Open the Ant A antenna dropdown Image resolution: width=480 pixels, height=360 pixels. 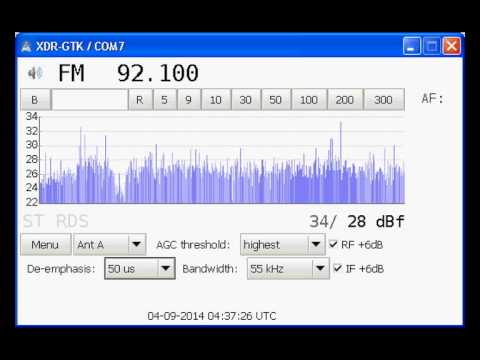(110, 245)
